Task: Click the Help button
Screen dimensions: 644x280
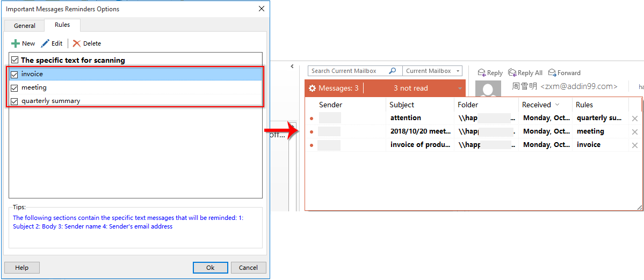Action: point(22,268)
